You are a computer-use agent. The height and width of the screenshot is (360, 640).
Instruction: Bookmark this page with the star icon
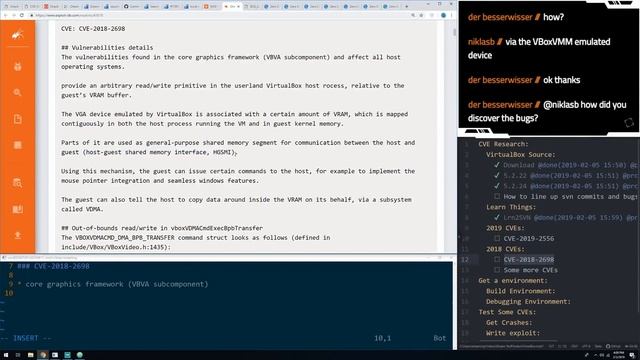(x=422, y=15)
